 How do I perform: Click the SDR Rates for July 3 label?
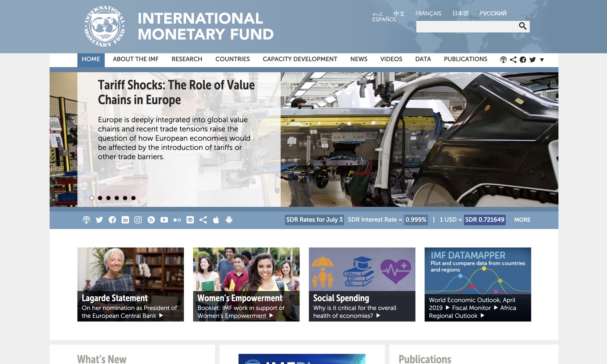click(315, 220)
